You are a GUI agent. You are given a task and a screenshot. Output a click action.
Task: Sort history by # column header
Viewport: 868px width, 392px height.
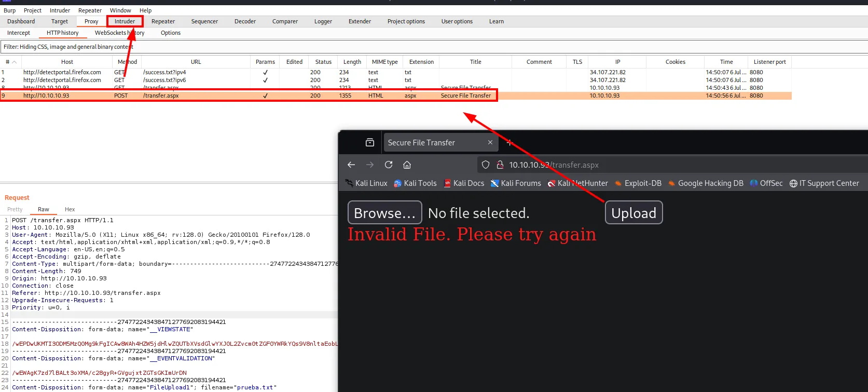10,62
